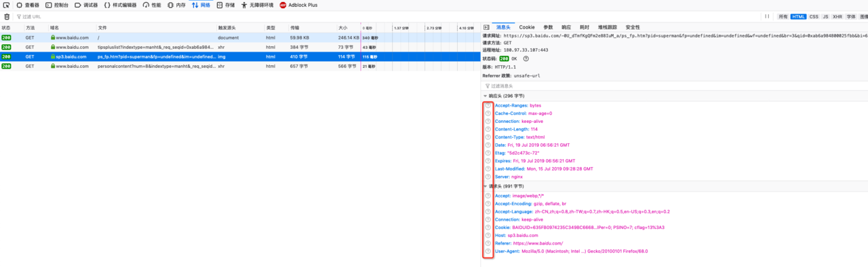The height and width of the screenshot is (267, 868).
Task: Open help icon beside status code 200 OK
Action: [526, 58]
